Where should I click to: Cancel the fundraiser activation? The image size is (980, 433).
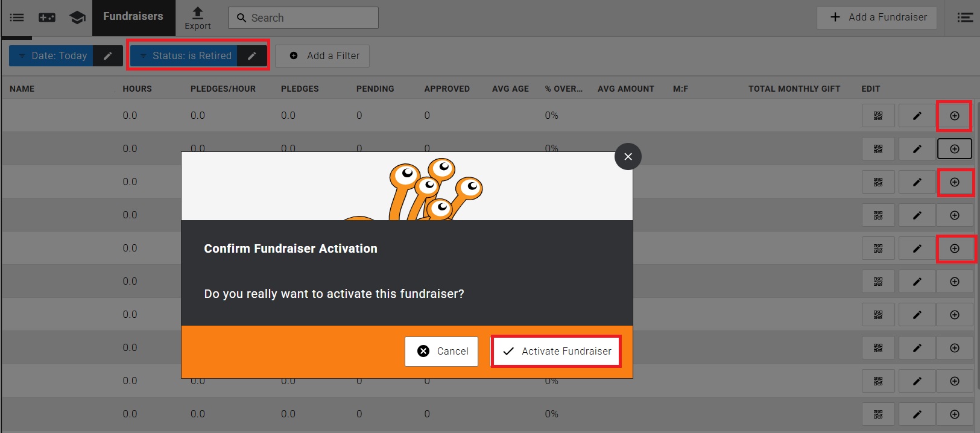(441, 352)
